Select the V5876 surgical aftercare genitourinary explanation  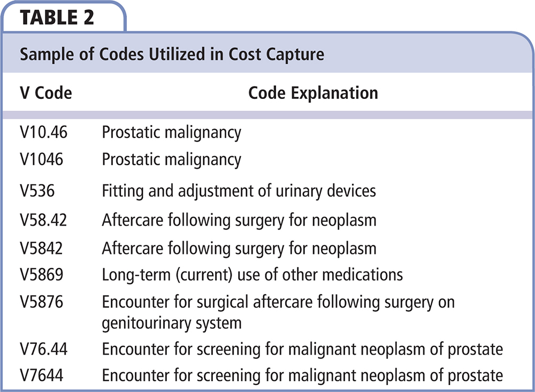point(278,312)
